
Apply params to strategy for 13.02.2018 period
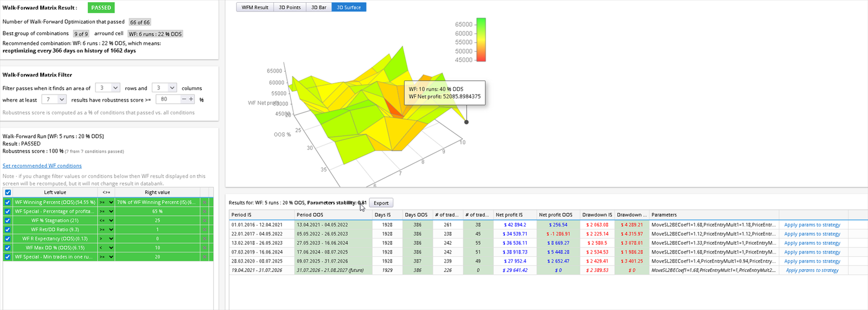coord(812,243)
